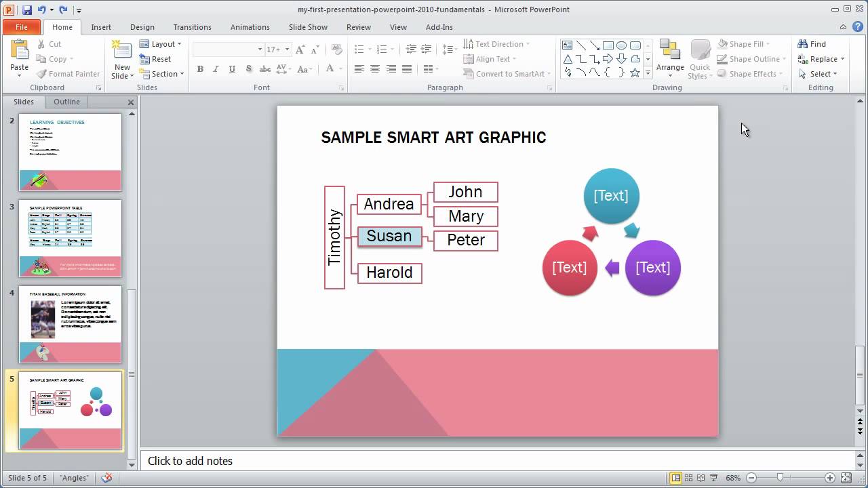
Task: Click the Grow Font icon
Action: pos(300,49)
